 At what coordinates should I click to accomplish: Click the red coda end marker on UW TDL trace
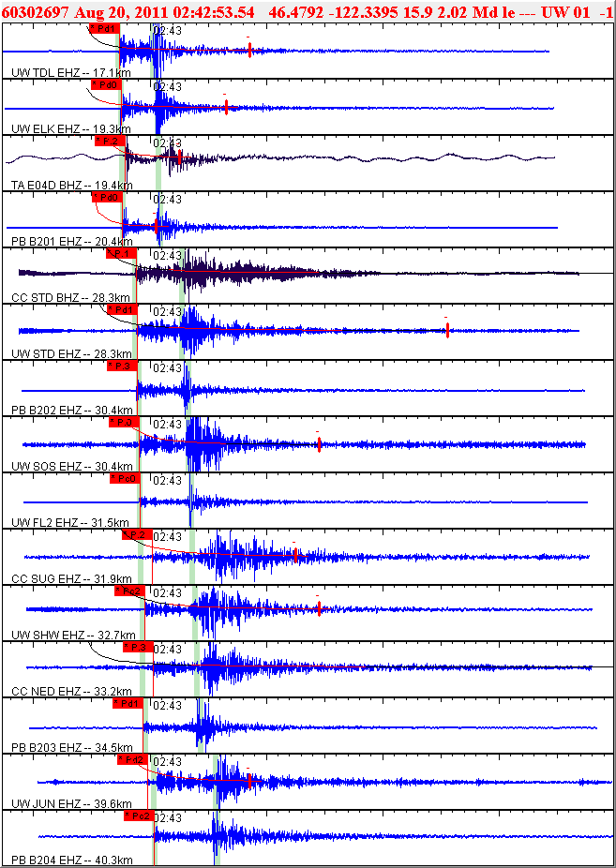250,51
